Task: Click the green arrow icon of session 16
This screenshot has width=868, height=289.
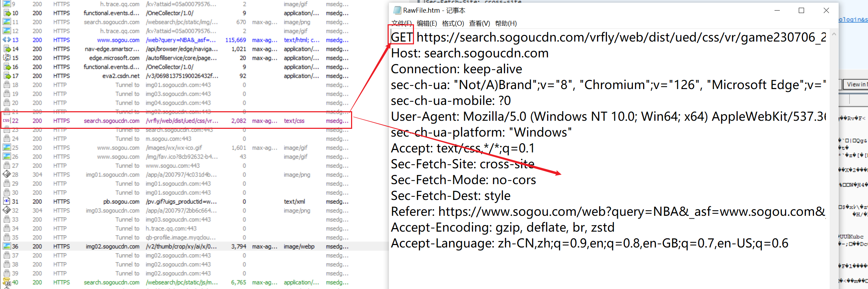Action: [x=7, y=67]
